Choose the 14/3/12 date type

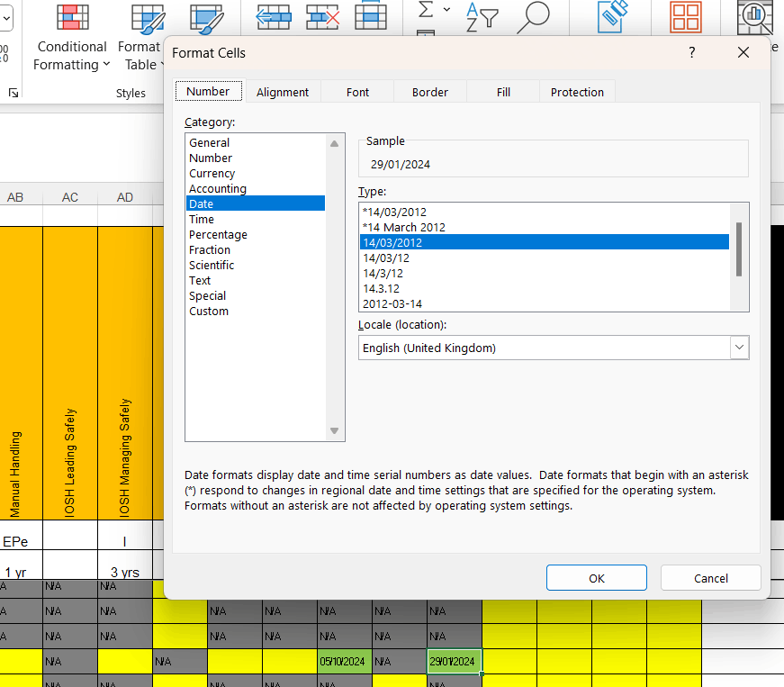click(545, 274)
